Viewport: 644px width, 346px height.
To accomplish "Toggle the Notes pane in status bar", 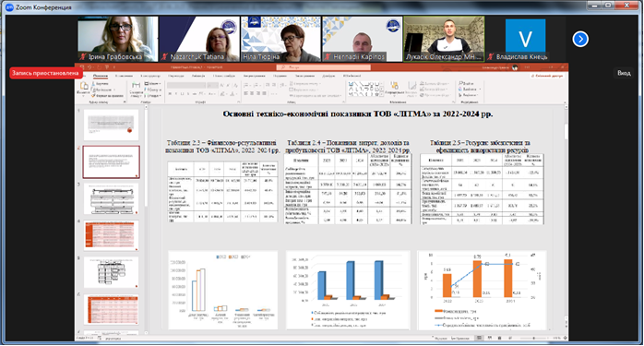I will pos(440,339).
